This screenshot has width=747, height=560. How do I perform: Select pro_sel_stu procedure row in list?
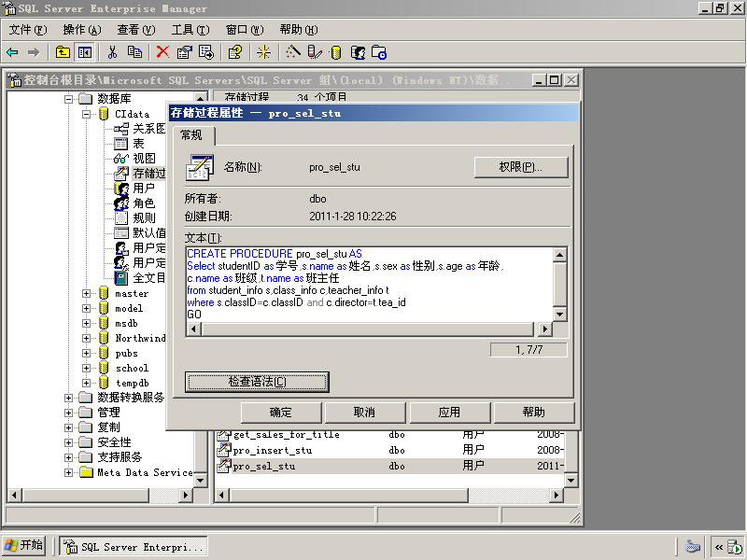390,466
